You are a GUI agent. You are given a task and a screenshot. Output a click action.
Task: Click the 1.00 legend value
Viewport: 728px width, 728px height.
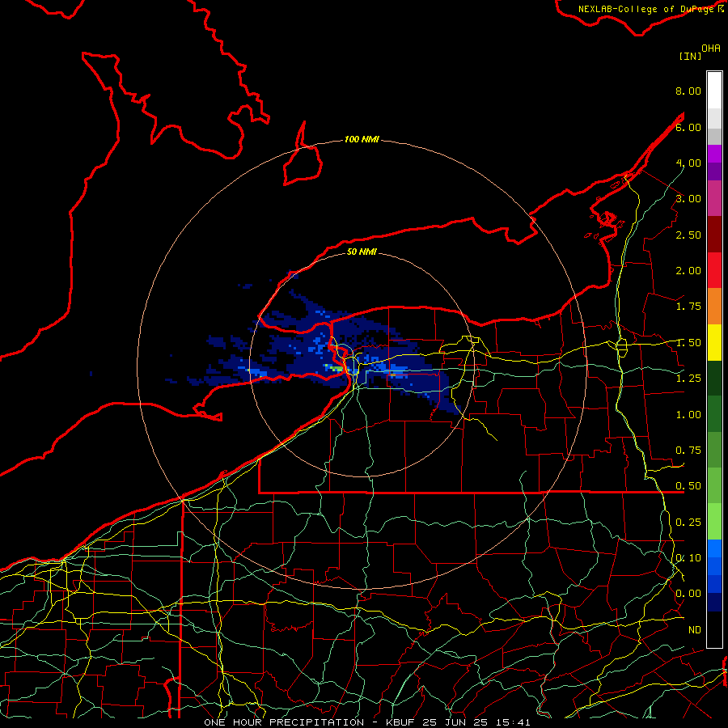688,415
